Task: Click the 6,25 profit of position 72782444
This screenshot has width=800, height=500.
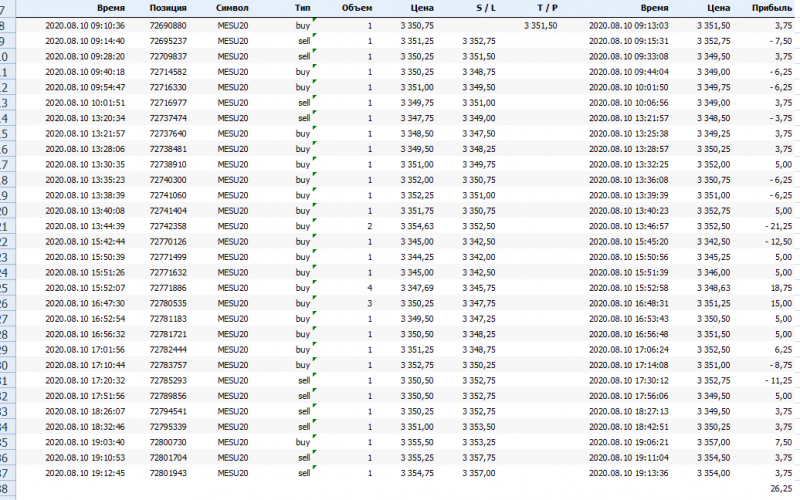Action: point(783,349)
